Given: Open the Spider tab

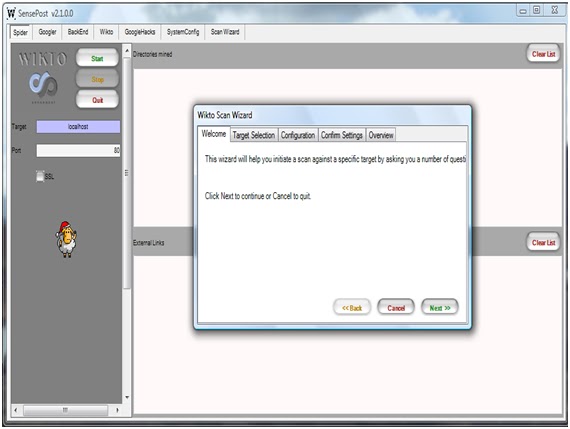Looking at the screenshot, I should click(20, 32).
